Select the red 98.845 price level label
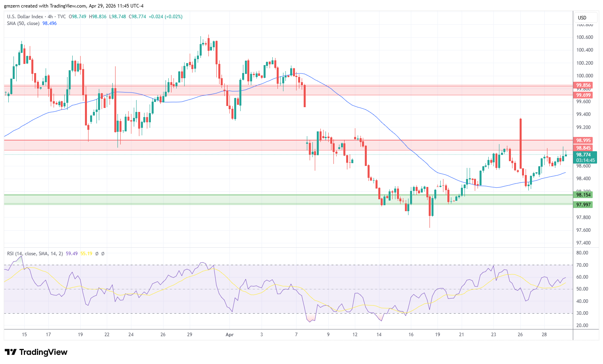Image resolution: width=603 pixels, height=364 pixels. tap(583, 148)
